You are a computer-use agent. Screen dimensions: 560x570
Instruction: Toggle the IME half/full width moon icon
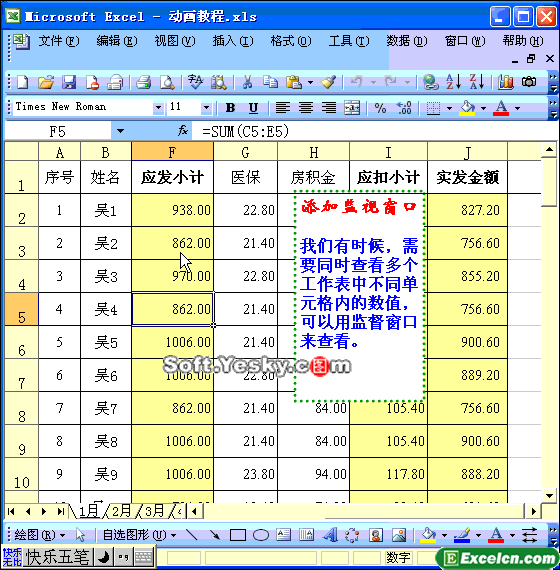[104, 557]
